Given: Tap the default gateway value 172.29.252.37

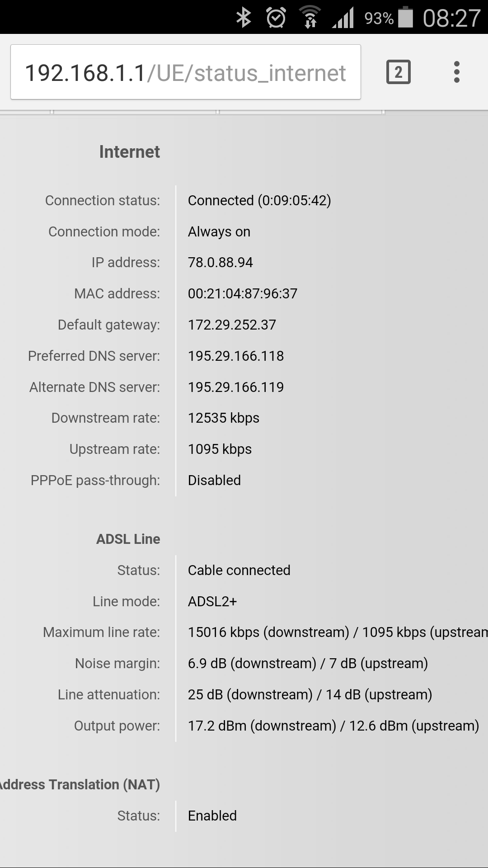Looking at the screenshot, I should [232, 325].
